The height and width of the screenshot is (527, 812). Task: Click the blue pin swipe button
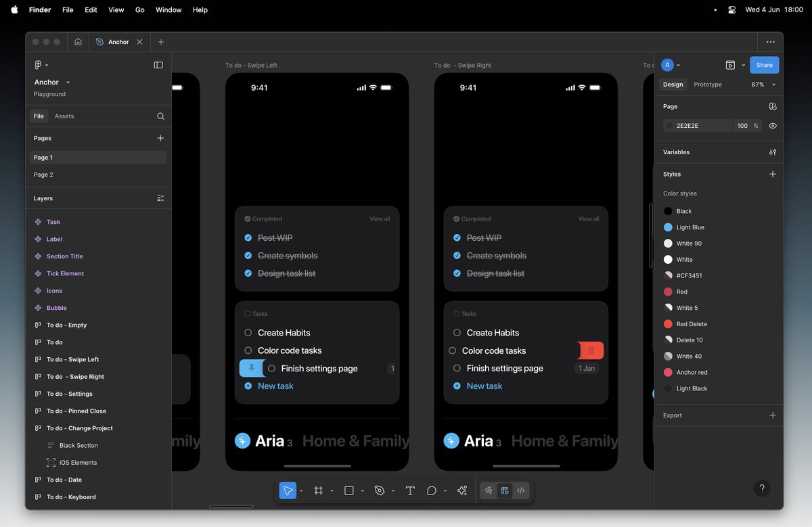tap(252, 368)
